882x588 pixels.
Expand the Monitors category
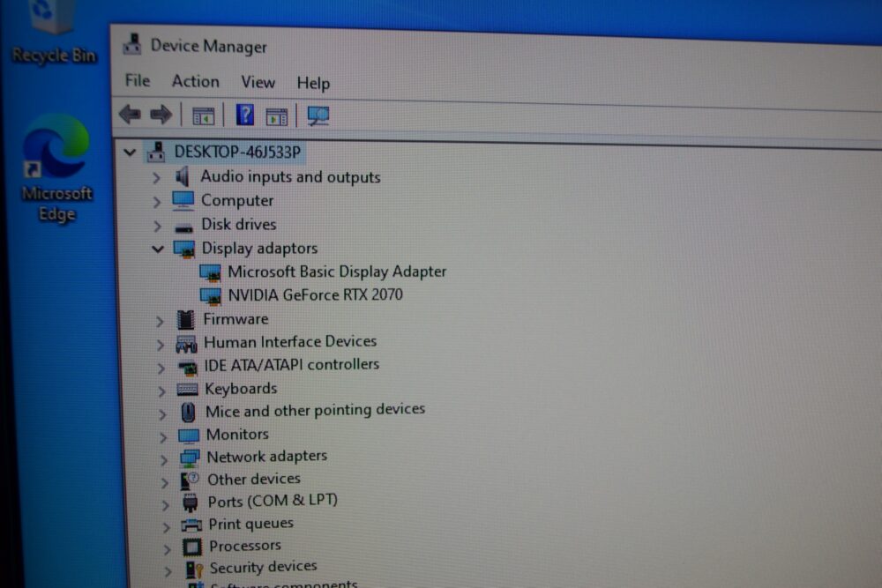pyautogui.click(x=163, y=436)
